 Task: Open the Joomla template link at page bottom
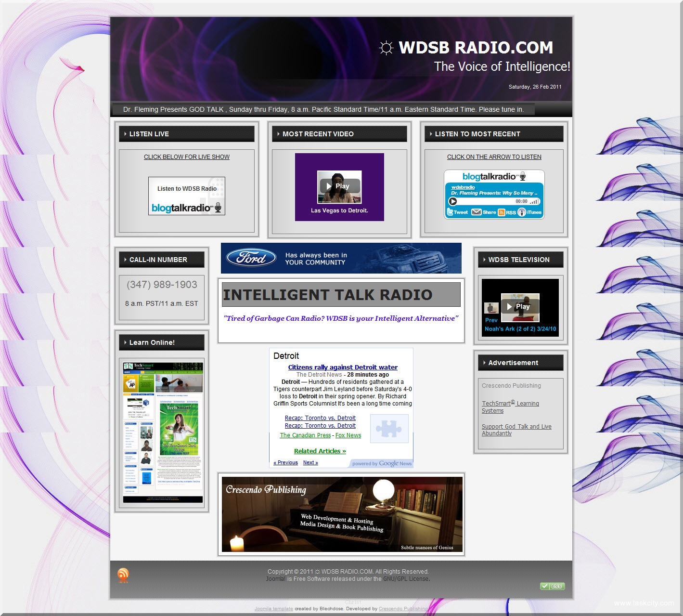(x=273, y=609)
